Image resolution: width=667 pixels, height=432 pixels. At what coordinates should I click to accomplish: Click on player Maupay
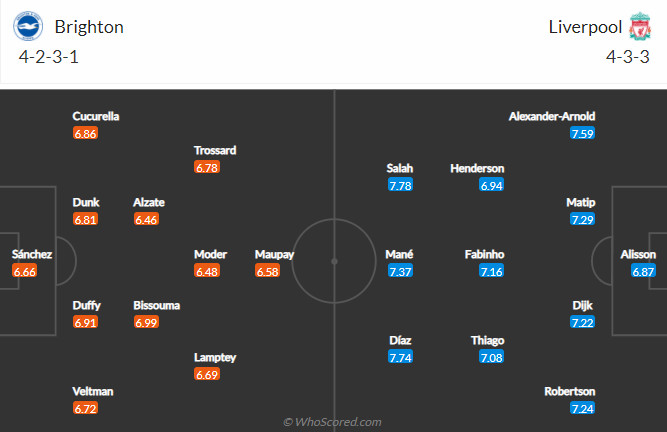274,254
